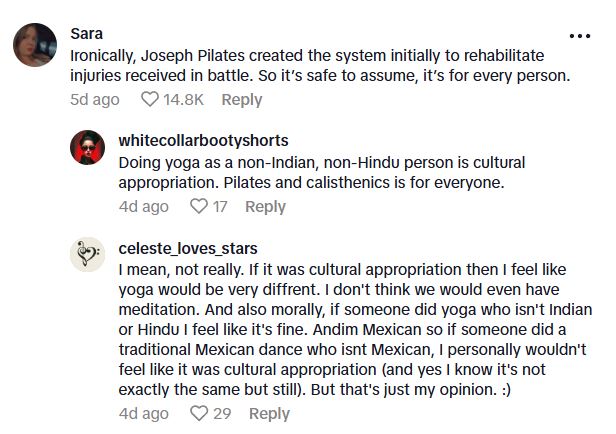Click the 14.8K like count
This screenshot has width=616, height=434.
(186, 100)
